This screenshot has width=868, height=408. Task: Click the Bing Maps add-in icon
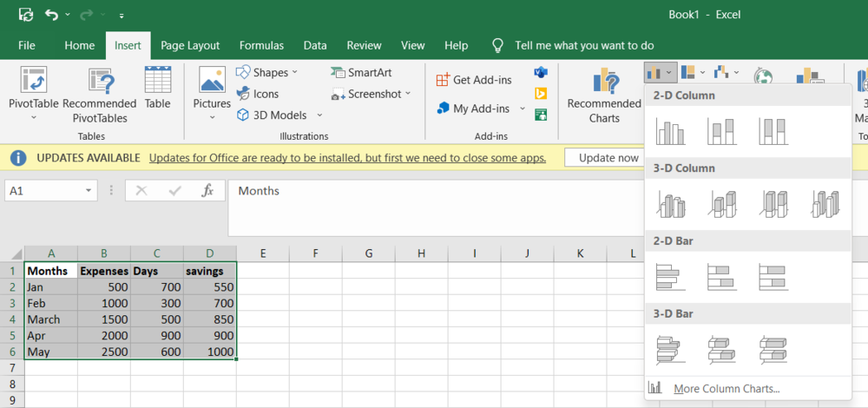point(540,94)
